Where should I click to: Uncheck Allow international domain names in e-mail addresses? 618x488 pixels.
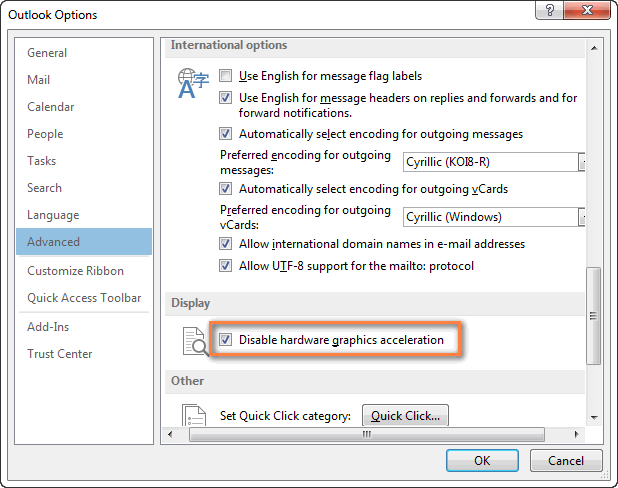coord(225,244)
